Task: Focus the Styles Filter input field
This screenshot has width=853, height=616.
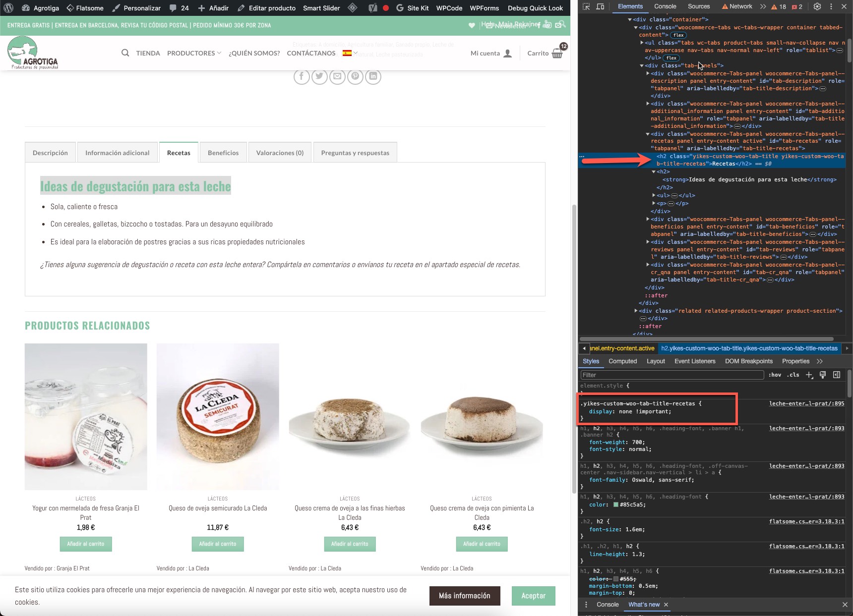Action: coord(672,375)
